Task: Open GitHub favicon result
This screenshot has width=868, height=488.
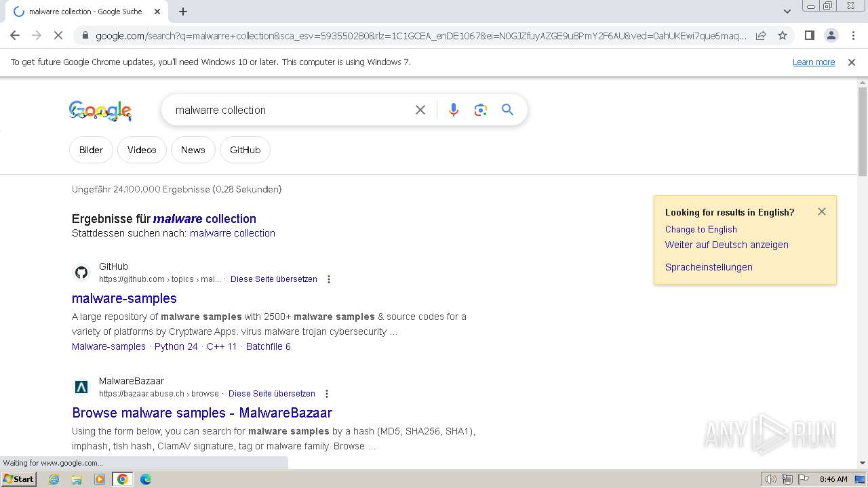Action: point(81,272)
